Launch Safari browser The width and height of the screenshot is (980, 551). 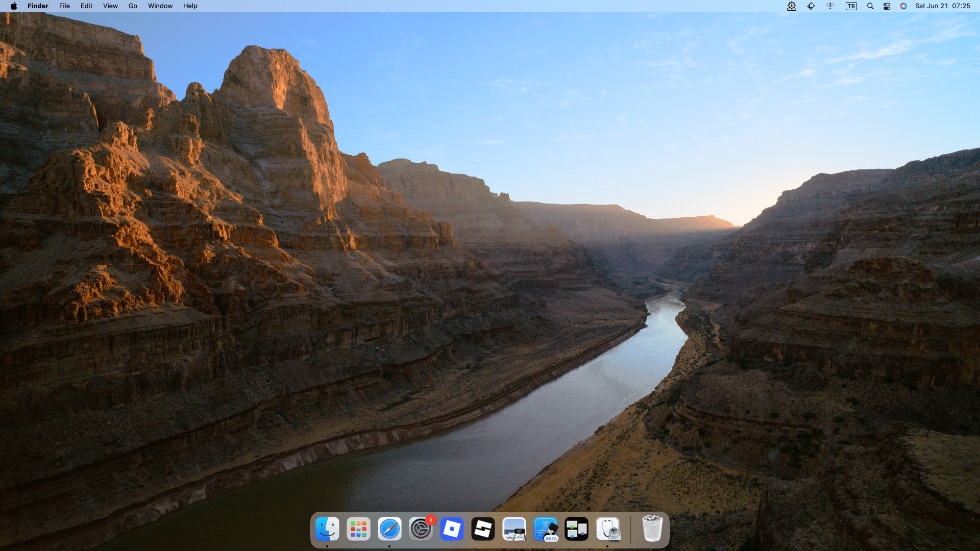click(388, 530)
